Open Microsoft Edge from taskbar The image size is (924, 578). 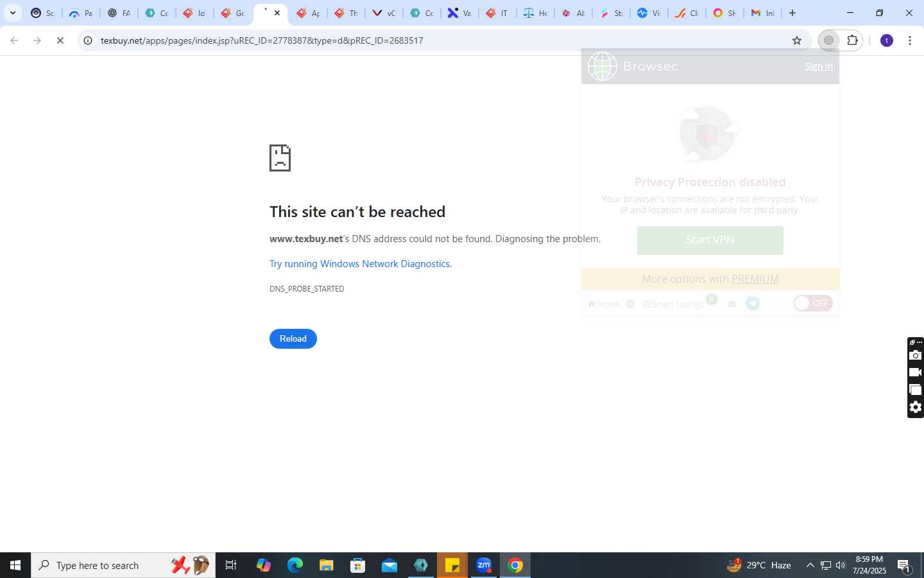[x=295, y=565]
